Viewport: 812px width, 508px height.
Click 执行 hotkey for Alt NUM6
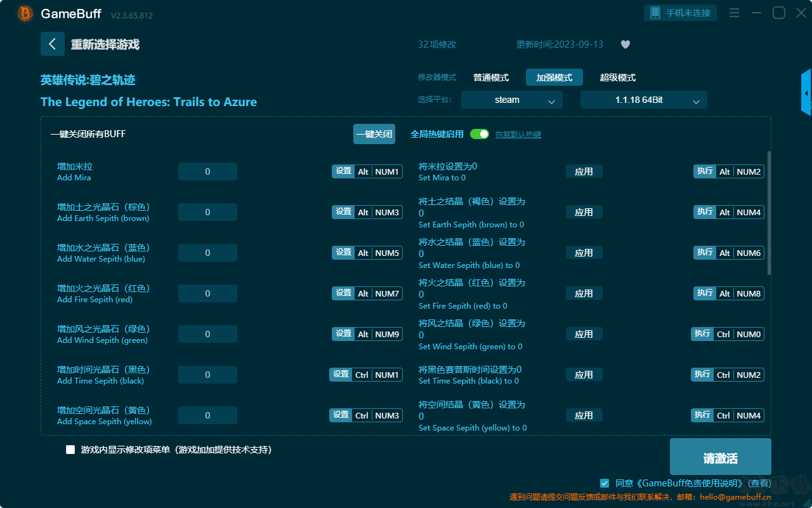tap(705, 253)
